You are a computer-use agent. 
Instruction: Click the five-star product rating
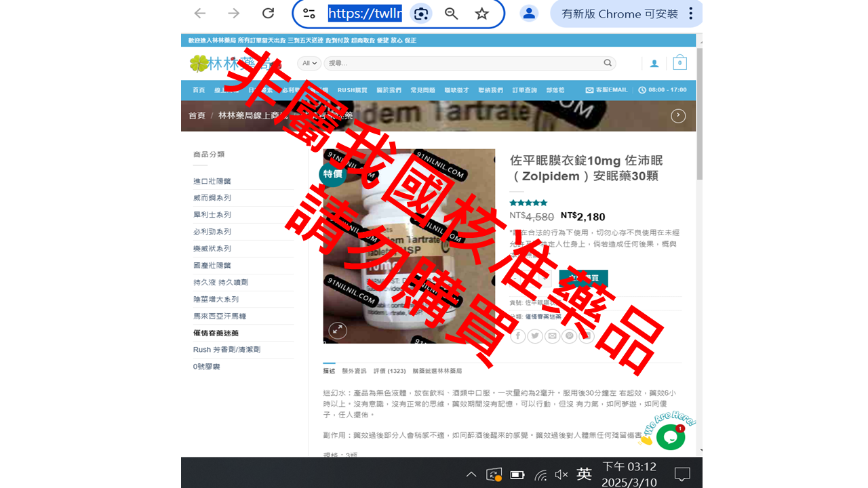[528, 203]
